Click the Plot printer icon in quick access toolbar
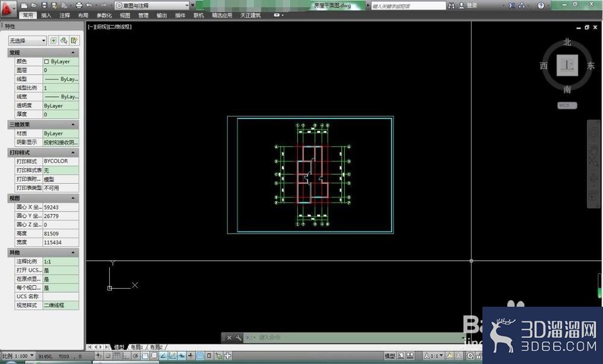 [x=79, y=5]
